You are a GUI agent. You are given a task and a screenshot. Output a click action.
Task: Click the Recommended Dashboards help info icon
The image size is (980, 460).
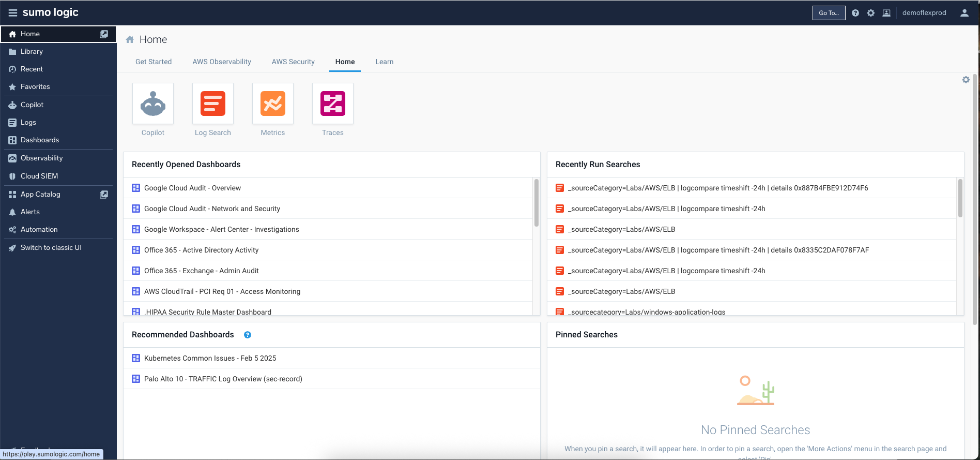pos(248,335)
